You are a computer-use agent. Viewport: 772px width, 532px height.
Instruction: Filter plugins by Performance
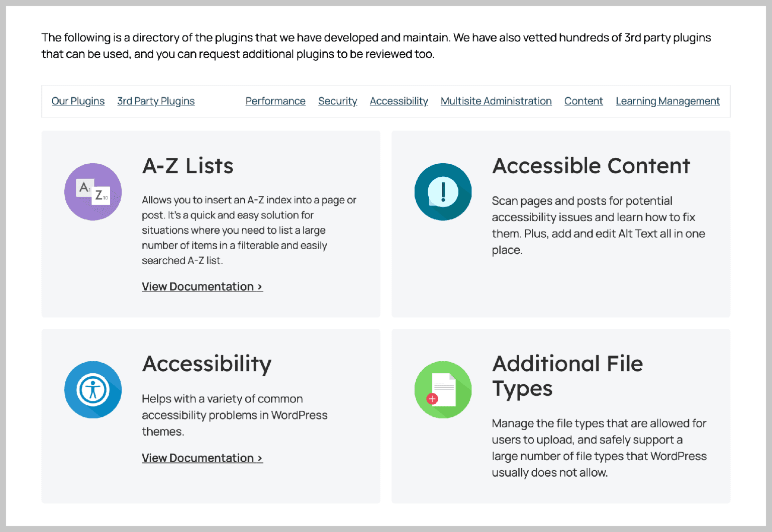pyautogui.click(x=275, y=101)
